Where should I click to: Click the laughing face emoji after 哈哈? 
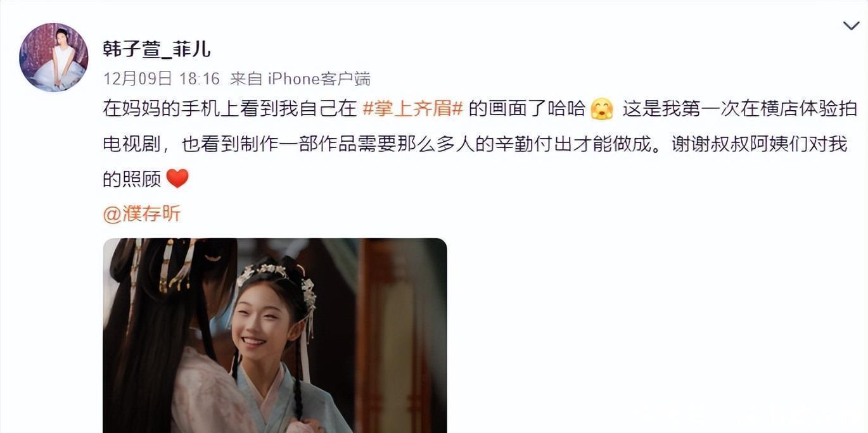coord(601,109)
